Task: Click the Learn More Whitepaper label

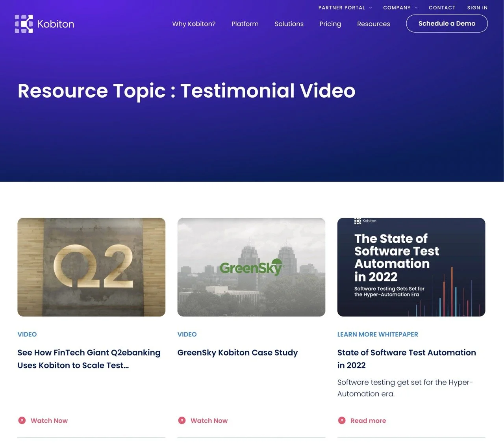Action: point(378,334)
